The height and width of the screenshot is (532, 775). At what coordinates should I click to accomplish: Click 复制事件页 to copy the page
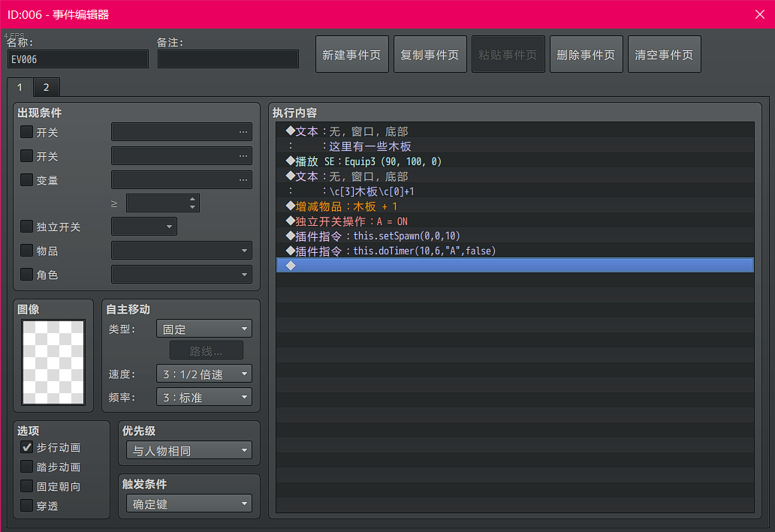pyautogui.click(x=430, y=54)
